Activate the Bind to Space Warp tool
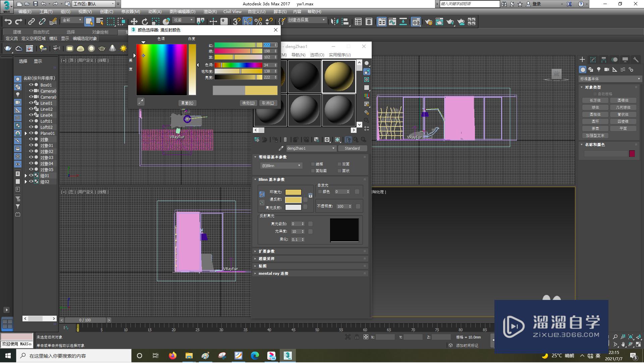The image size is (644, 363). [53, 22]
